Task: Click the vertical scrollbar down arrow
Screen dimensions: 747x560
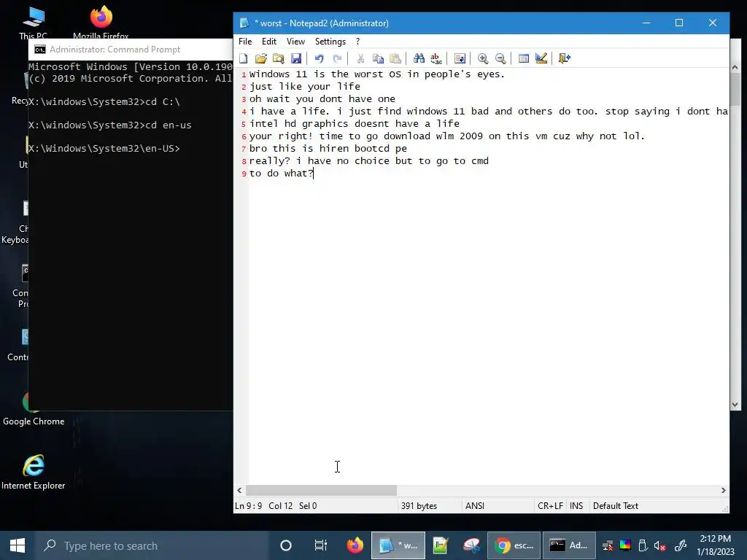Action: 735,405
